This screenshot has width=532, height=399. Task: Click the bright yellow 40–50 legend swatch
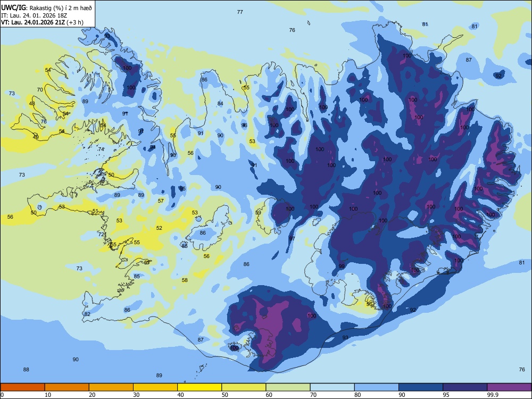click(199, 387)
